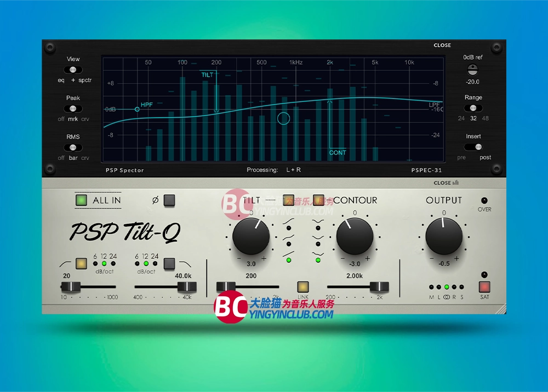
Task: Switch the RMS off/bar/crv selector
Action: point(73,147)
